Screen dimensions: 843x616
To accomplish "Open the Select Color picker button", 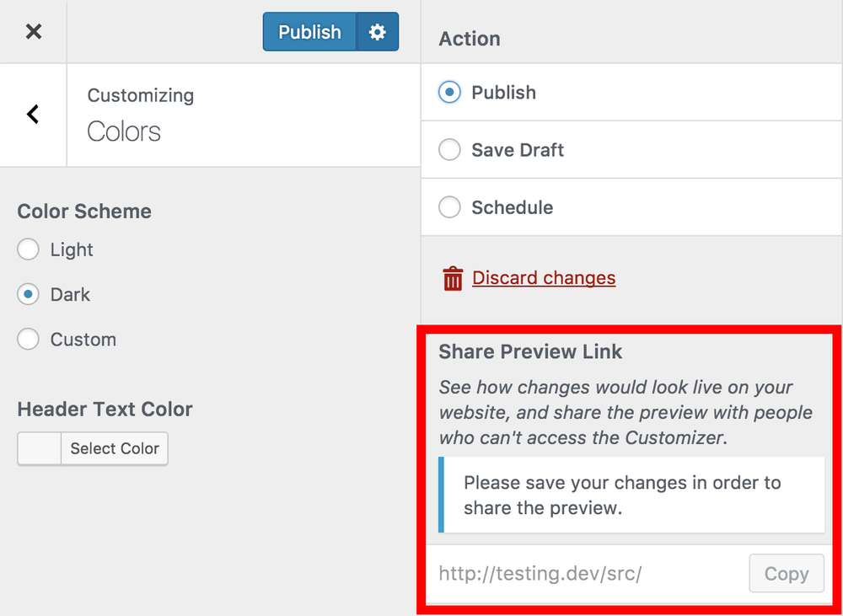I will click(115, 448).
